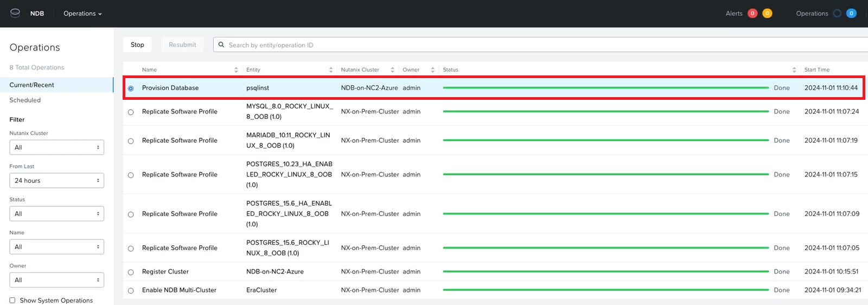Click the psqlinst entity cell
The image size is (868, 305).
(x=258, y=87)
